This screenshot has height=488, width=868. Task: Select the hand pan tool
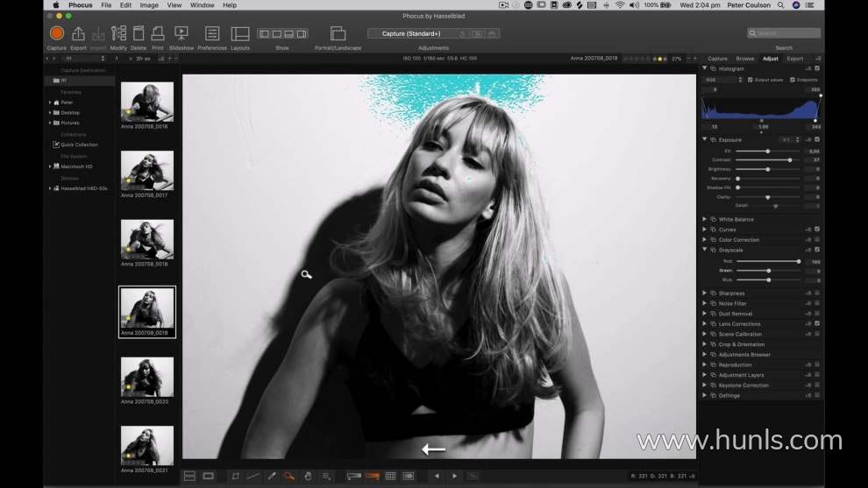click(308, 476)
